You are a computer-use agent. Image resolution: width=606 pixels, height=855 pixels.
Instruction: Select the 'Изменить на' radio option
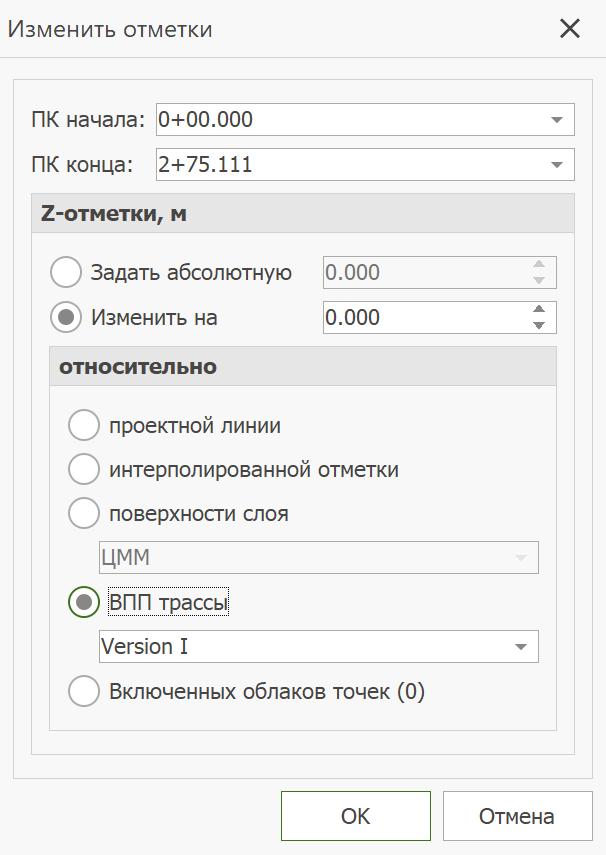pyautogui.click(x=66, y=318)
